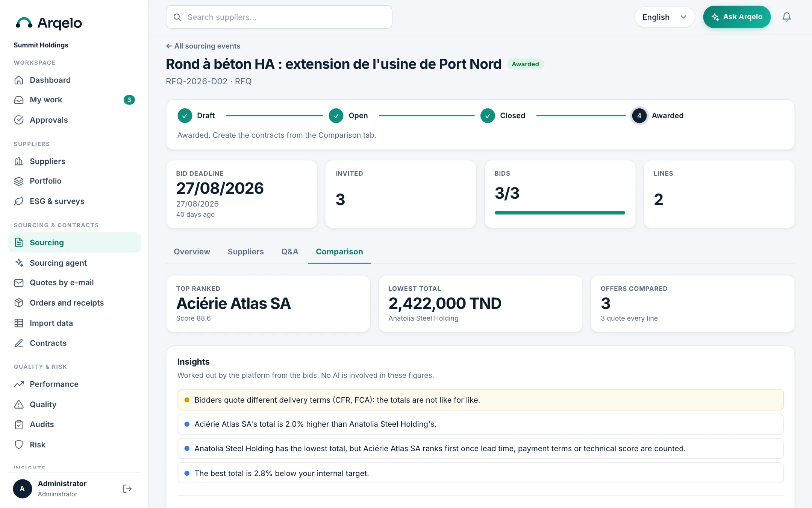Viewport: 812px width, 508px height.
Task: Click the Quality warning triangle icon
Action: 19,405
